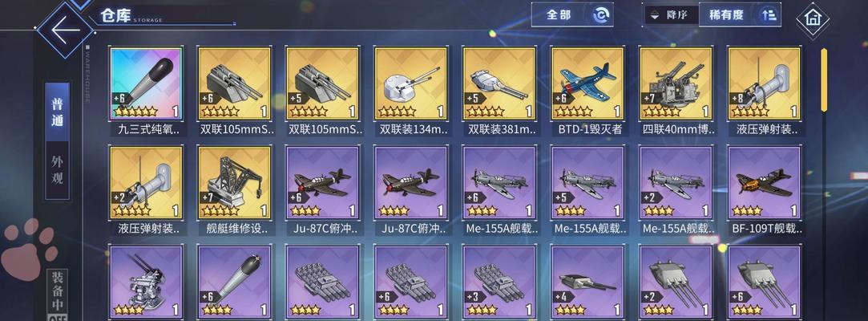This screenshot has height=321, width=868.
Task: Click the sort list icon beside 稀有度
Action: [x=769, y=15]
